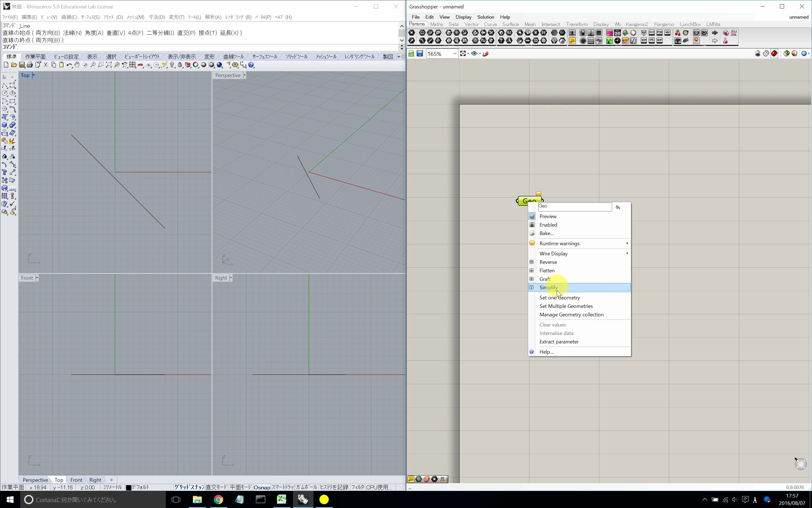Select the Rhino box solid tool in sidebar
This screenshot has height=508, width=812.
click(5, 125)
